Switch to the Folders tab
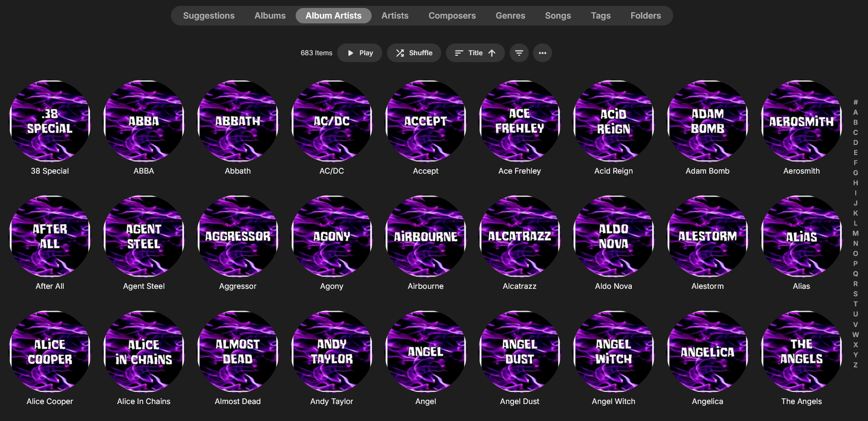The height and width of the screenshot is (421, 868). [x=646, y=16]
